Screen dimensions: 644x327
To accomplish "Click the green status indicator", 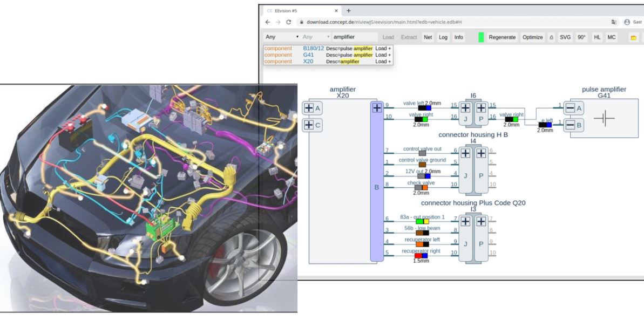I will (x=481, y=37).
